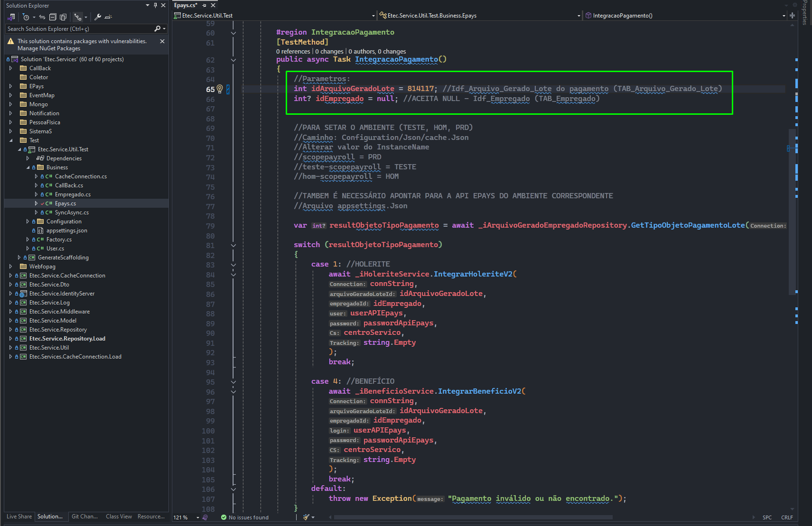This screenshot has width=812, height=526.
Task: Select the Epays.cs* document tab
Action: coord(186,5)
